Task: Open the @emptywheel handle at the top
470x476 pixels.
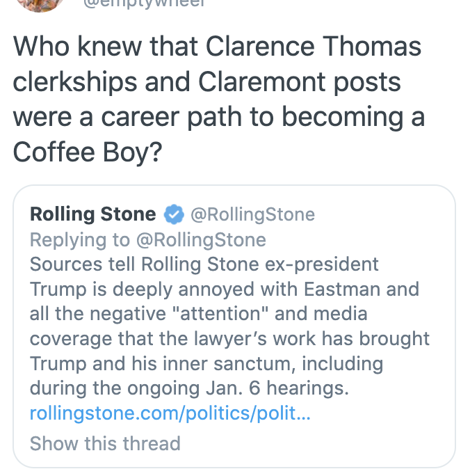Action: (x=145, y=3)
